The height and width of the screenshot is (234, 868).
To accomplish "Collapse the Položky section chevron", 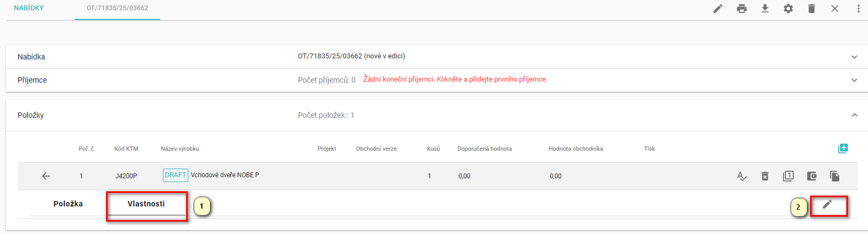I will click(854, 115).
